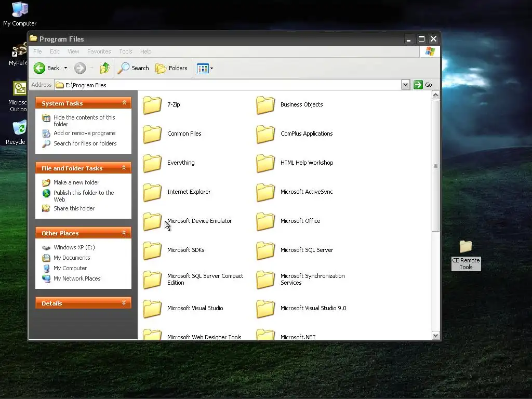This screenshot has width=532, height=399.
Task: Click the vertical scrollbar thumb
Action: 436,166
